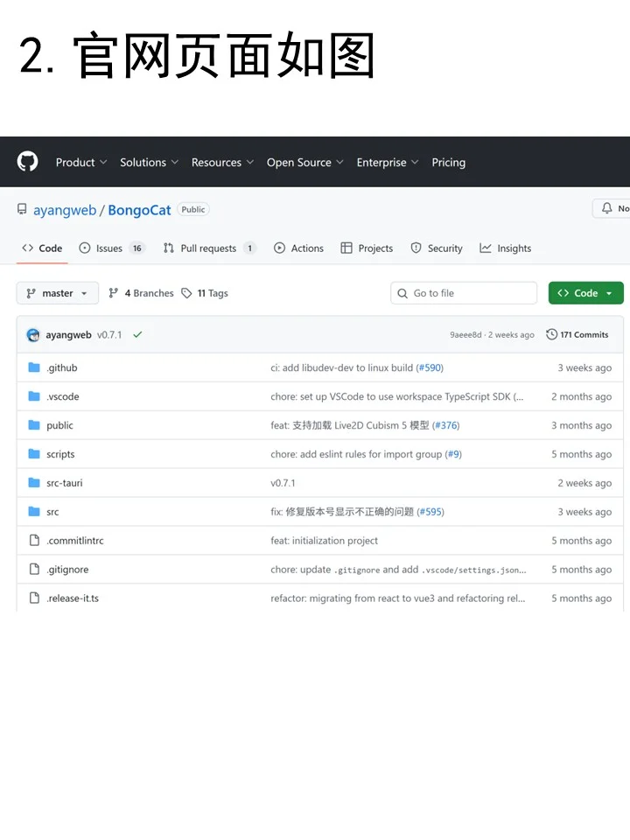Click the src folder icon
Image resolution: width=630 pixels, height=840 pixels.
(x=34, y=512)
